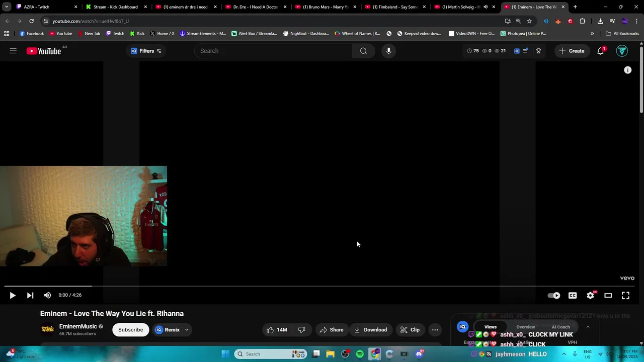Open the vidIQ stats icon in header
This screenshot has width=644, height=362.
(x=517, y=51)
